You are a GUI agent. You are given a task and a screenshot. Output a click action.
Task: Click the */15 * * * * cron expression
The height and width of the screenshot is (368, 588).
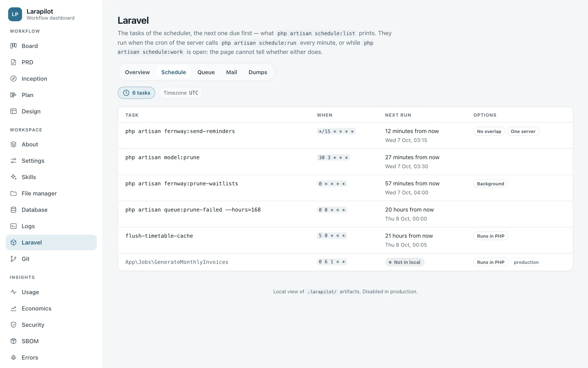pos(336,131)
